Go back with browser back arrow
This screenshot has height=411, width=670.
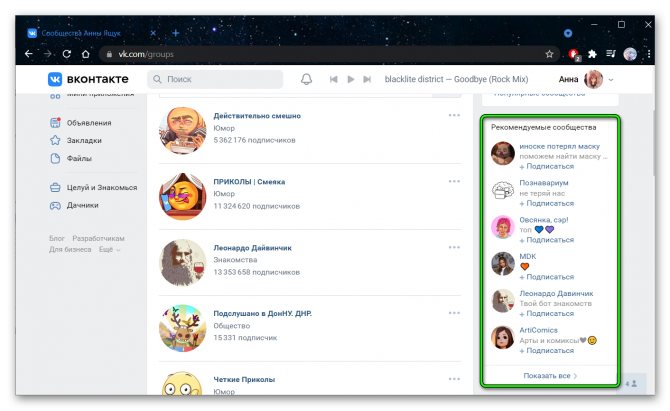point(29,54)
